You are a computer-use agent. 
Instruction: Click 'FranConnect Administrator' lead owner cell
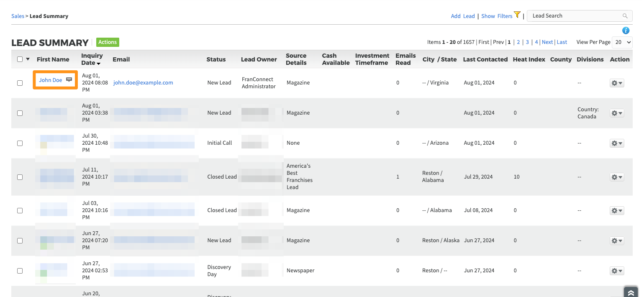coord(259,83)
